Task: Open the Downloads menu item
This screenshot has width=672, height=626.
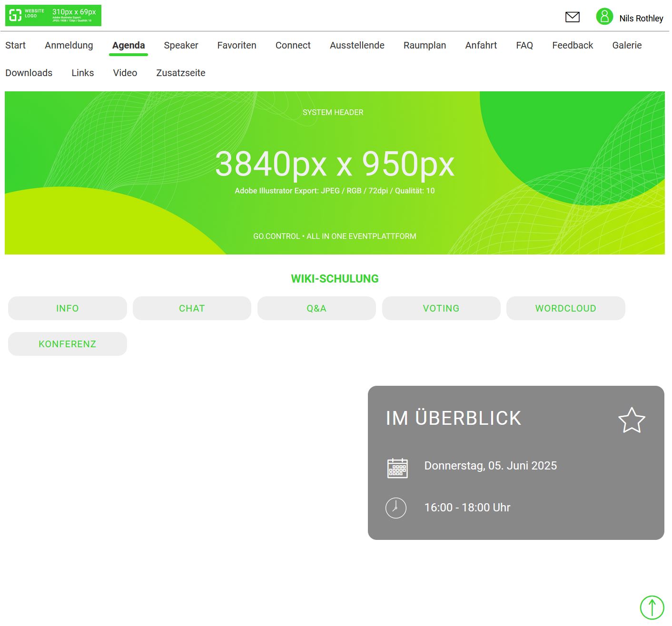Action: click(29, 73)
